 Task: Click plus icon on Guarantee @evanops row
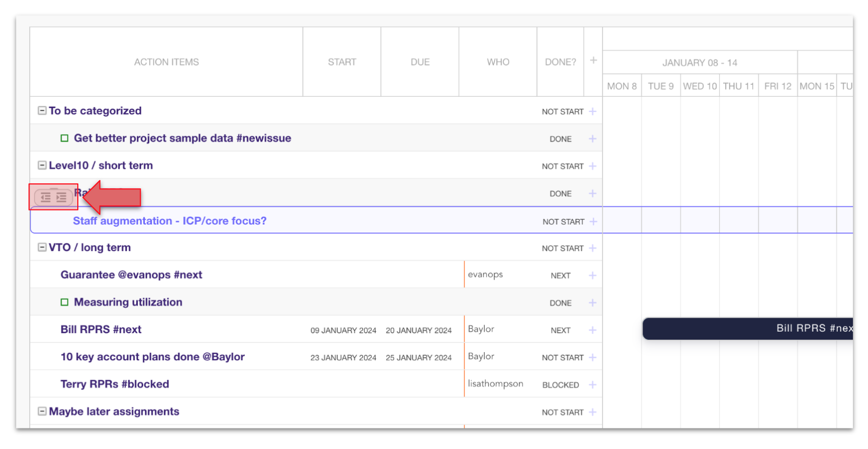coord(592,275)
